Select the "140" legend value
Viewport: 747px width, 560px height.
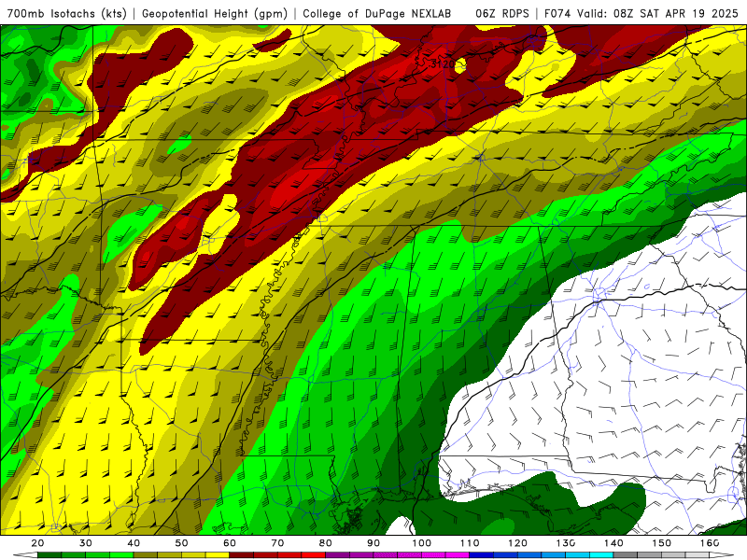click(x=613, y=543)
